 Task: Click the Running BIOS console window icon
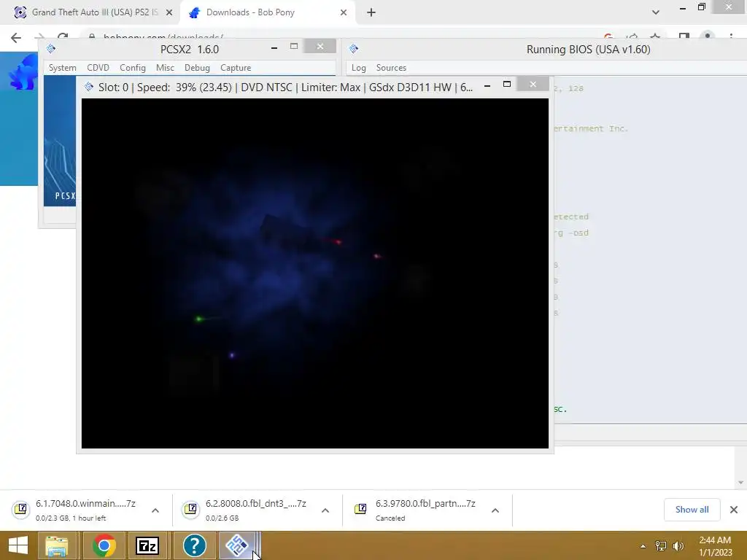click(x=354, y=49)
